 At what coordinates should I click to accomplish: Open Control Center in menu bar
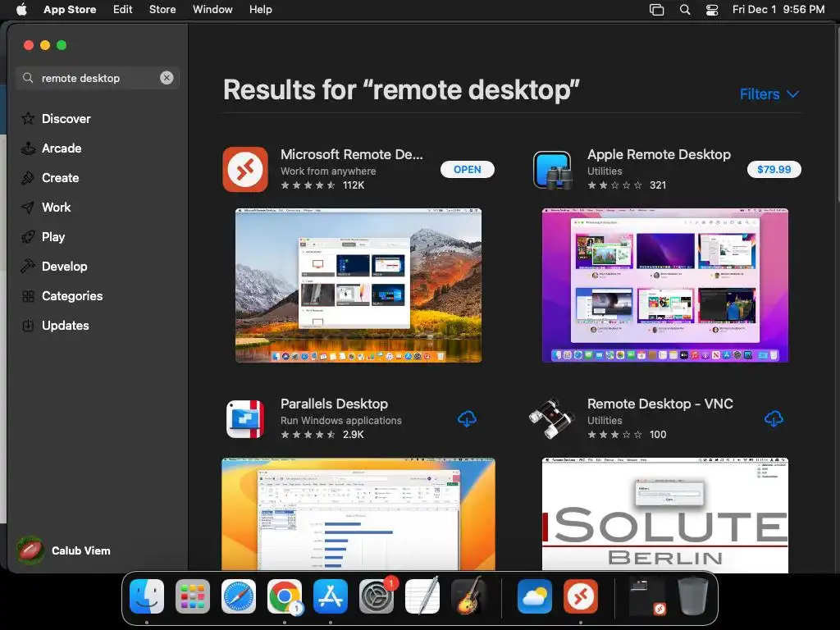tap(712, 10)
